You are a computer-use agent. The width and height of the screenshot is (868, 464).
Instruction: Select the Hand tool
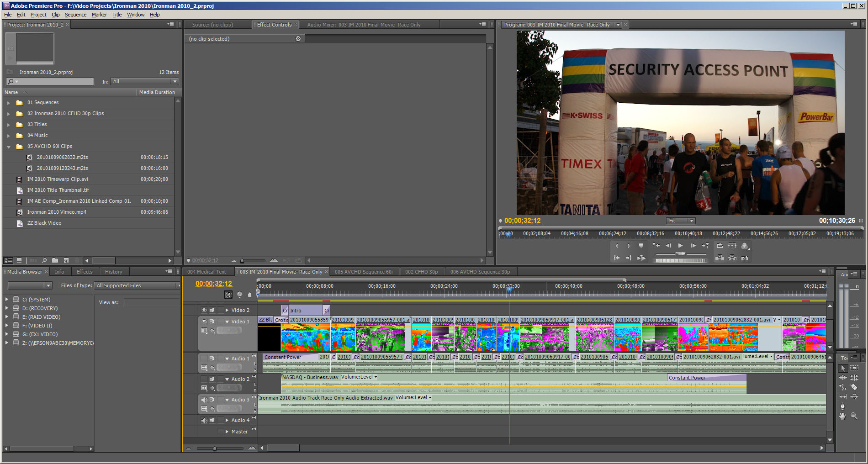[843, 416]
